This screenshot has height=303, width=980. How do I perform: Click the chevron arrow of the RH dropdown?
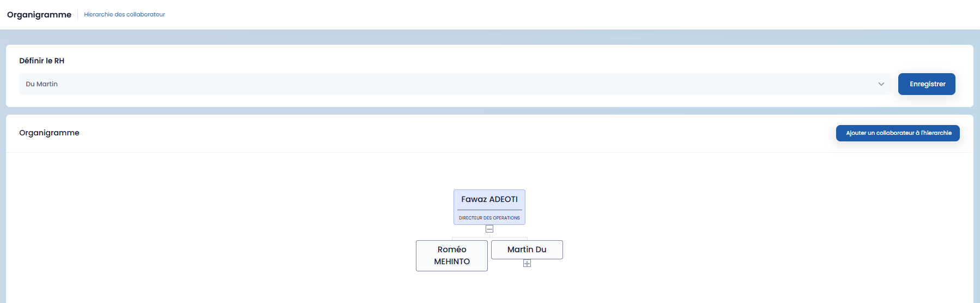(x=881, y=84)
